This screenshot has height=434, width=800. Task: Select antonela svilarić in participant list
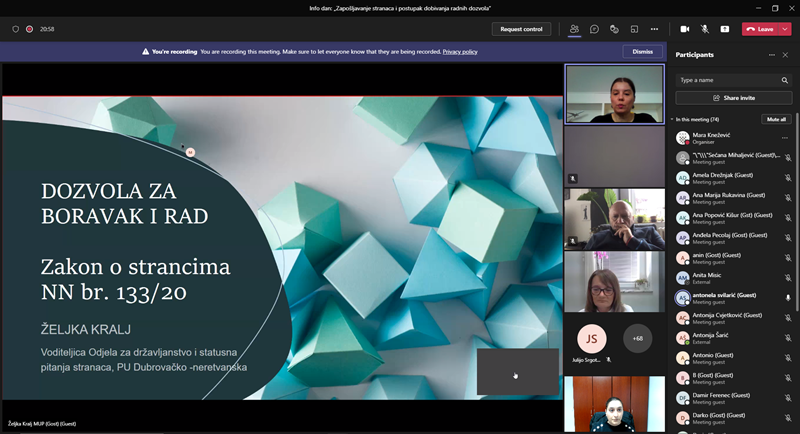pyautogui.click(x=725, y=297)
